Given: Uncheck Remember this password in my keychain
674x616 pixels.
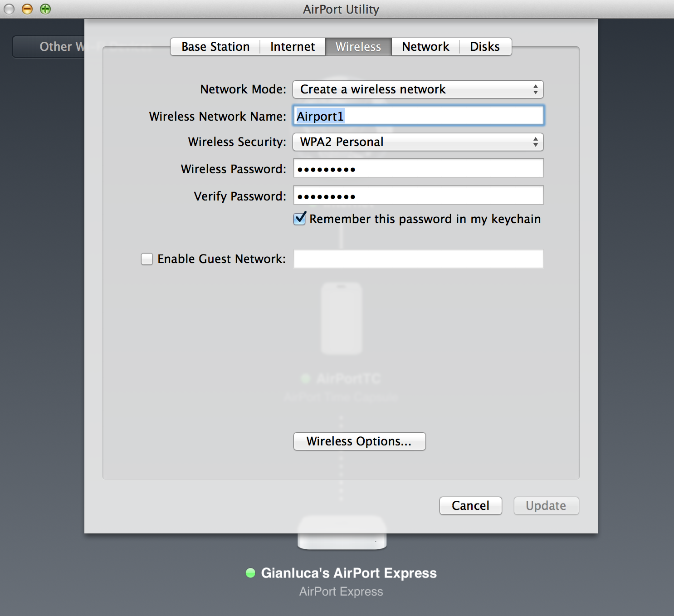Looking at the screenshot, I should [x=300, y=219].
